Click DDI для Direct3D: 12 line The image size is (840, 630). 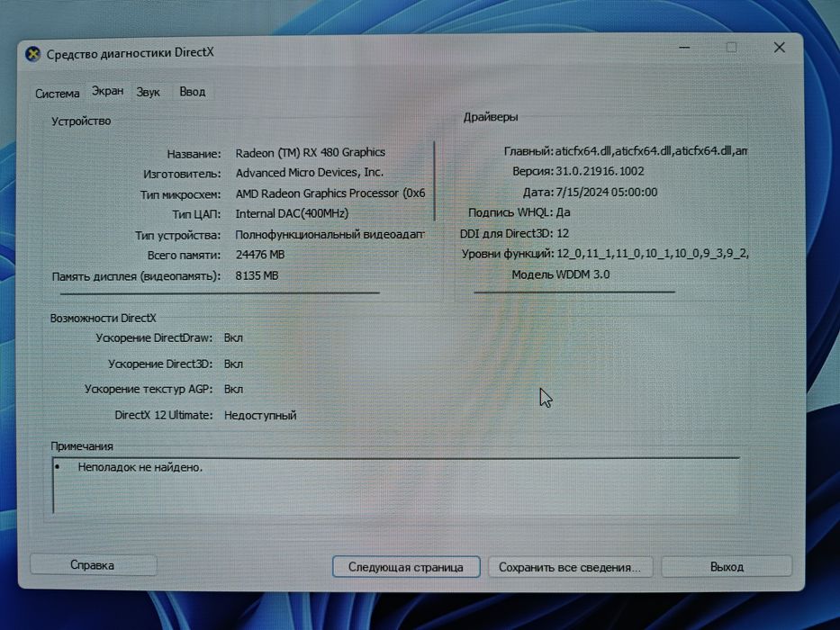(514, 234)
